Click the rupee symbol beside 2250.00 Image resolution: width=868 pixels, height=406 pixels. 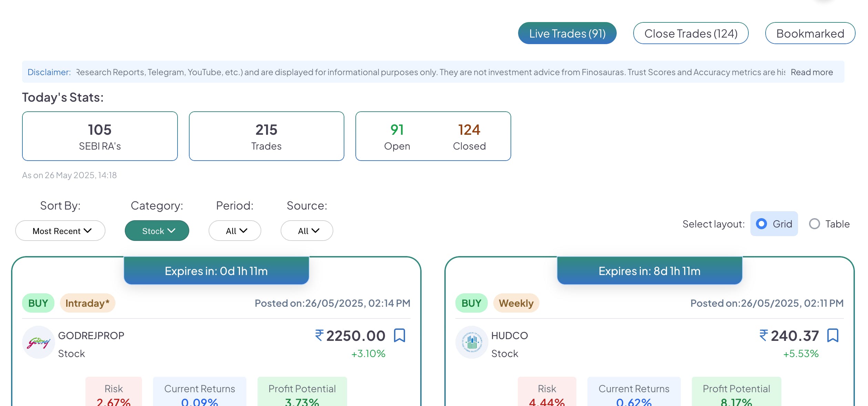[x=319, y=335]
